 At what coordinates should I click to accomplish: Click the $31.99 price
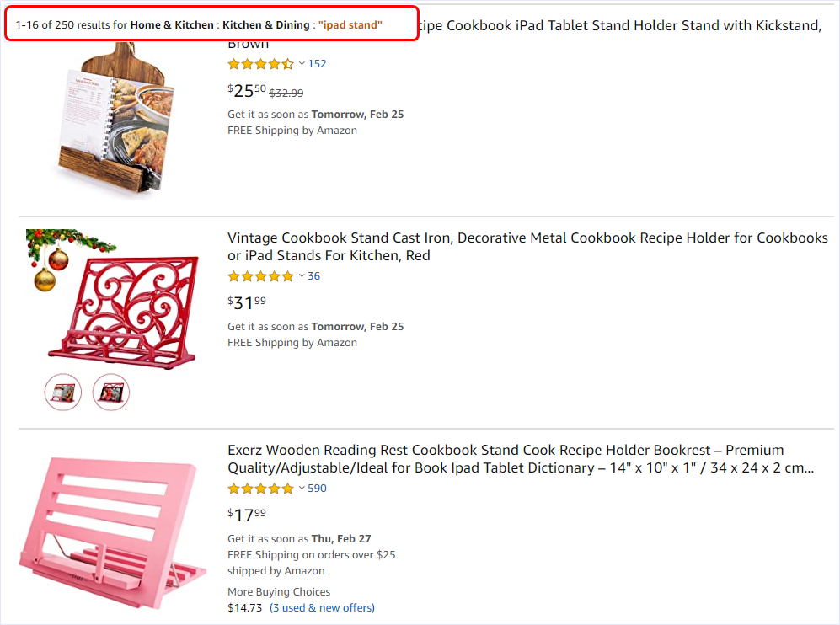[246, 302]
